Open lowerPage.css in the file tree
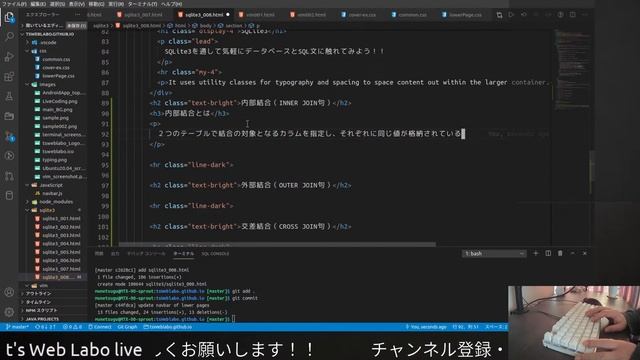The image size is (640, 360). pos(58,76)
